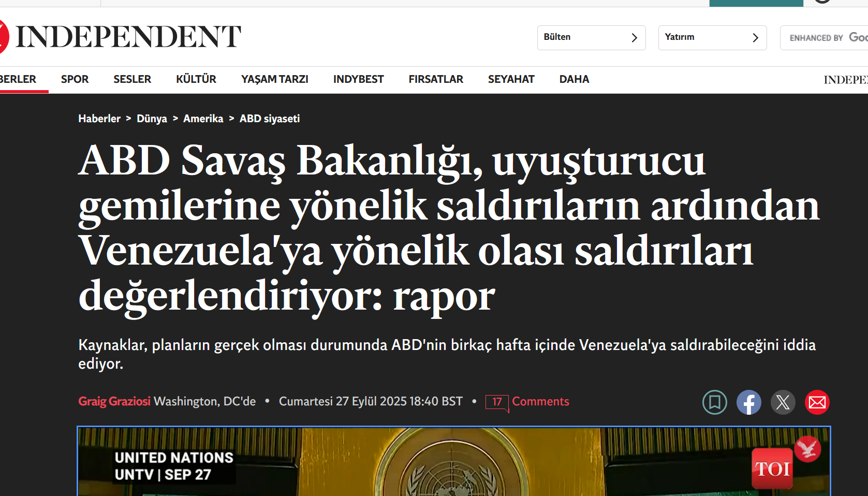
Task: Share article on X icon
Action: pyautogui.click(x=783, y=402)
